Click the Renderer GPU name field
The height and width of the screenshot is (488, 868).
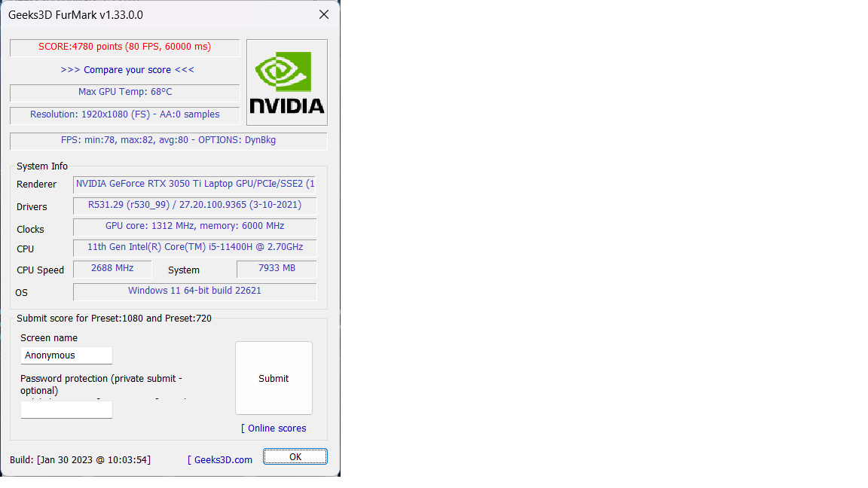tap(194, 185)
